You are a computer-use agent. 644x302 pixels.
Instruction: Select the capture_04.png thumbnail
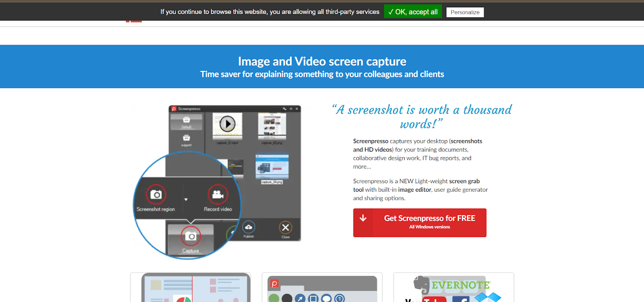pyautogui.click(x=272, y=166)
